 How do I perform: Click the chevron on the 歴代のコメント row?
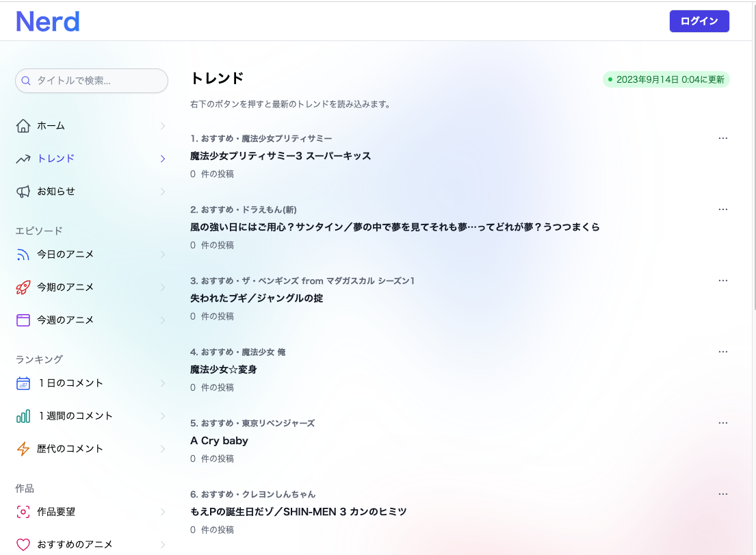162,448
